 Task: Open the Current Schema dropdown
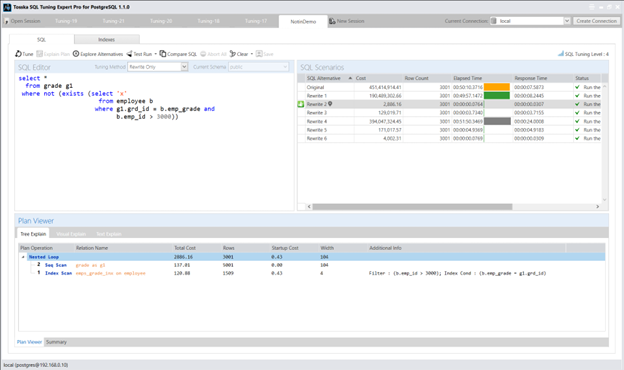285,67
